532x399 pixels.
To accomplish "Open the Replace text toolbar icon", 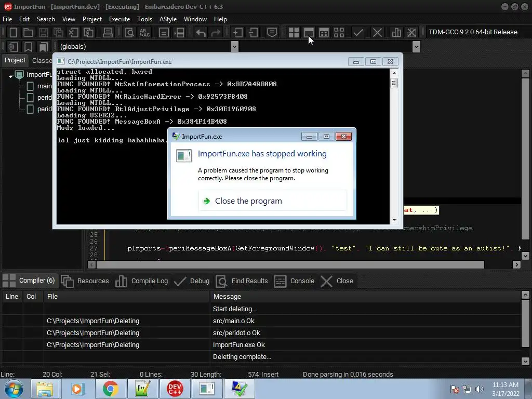I will [145, 33].
